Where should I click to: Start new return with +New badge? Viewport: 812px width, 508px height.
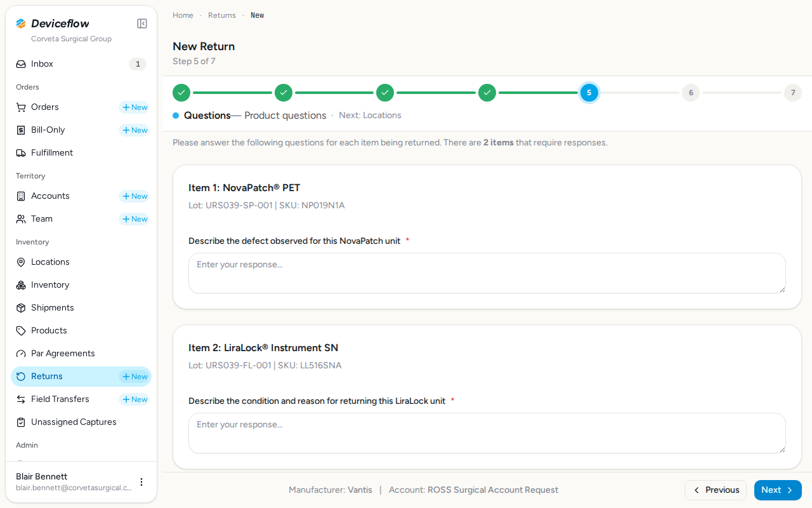point(134,377)
